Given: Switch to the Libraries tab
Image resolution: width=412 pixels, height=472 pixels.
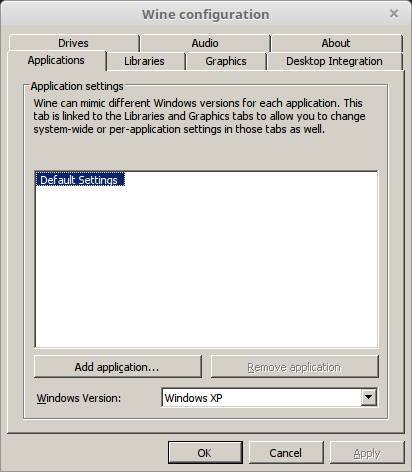Looking at the screenshot, I should pyautogui.click(x=144, y=61).
